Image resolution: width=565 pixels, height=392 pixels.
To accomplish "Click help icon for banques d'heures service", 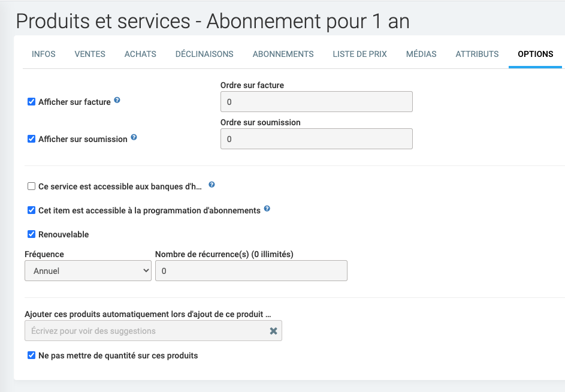I will tap(212, 186).
